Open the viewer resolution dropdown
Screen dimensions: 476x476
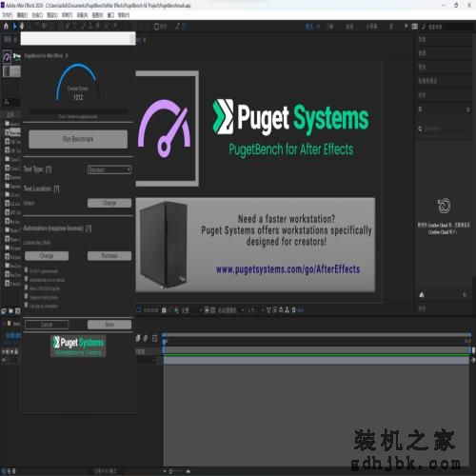click(x=190, y=310)
